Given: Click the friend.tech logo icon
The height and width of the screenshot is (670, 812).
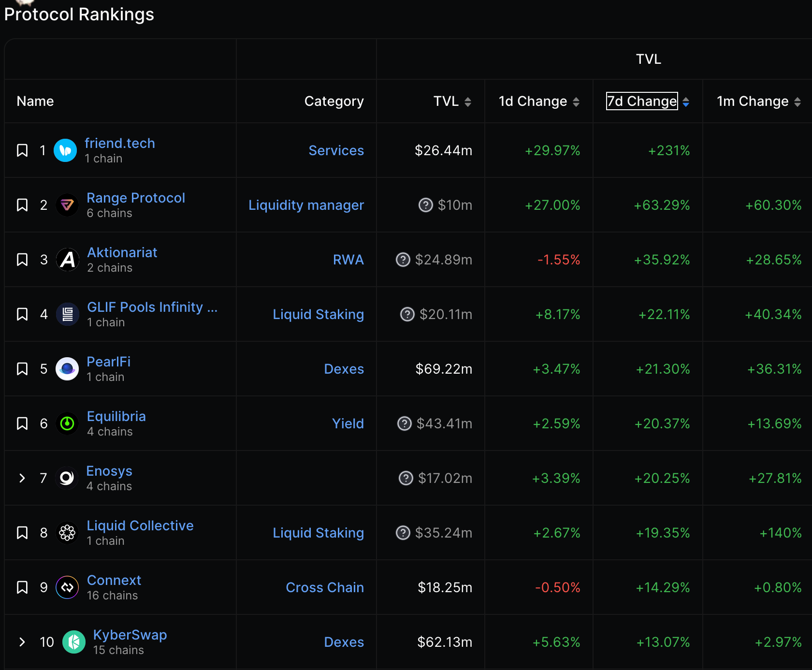Looking at the screenshot, I should [65, 150].
